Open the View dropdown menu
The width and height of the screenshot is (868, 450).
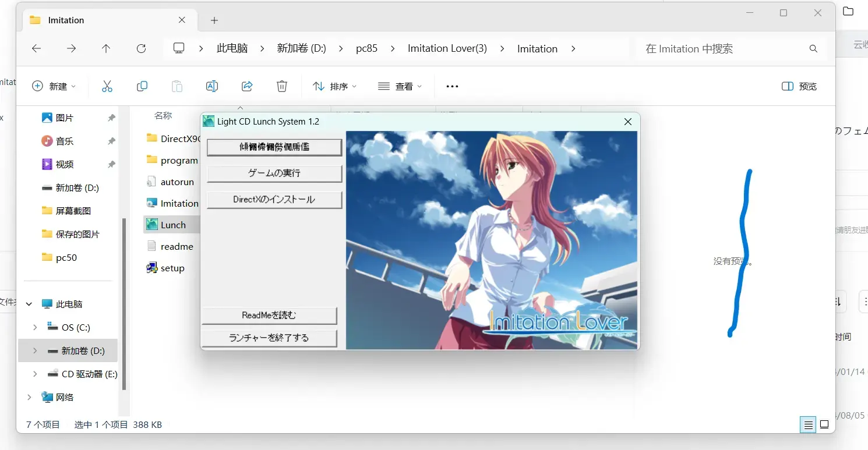[400, 86]
